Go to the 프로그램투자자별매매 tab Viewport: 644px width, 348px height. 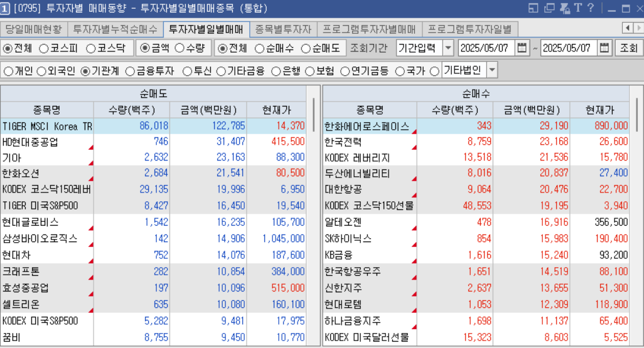(369, 29)
